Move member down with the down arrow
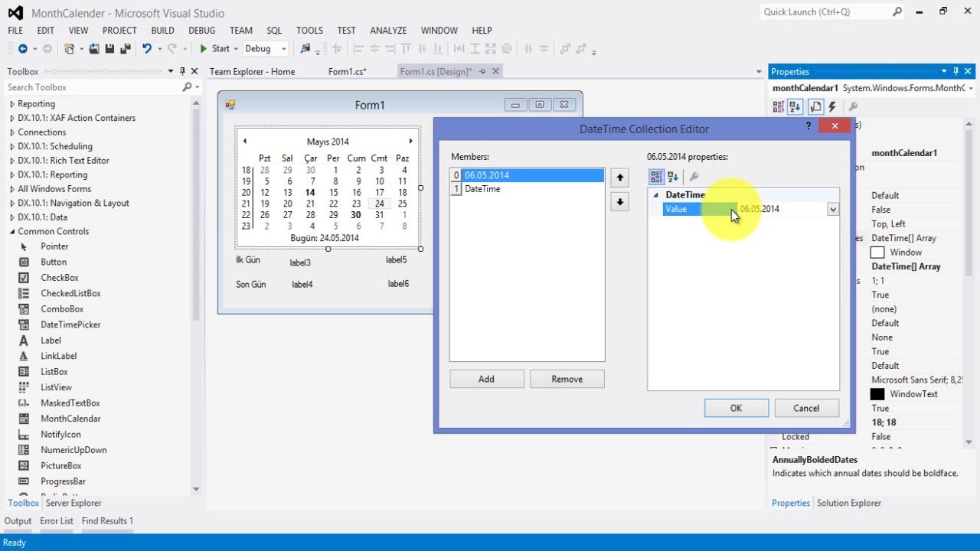 619,202
